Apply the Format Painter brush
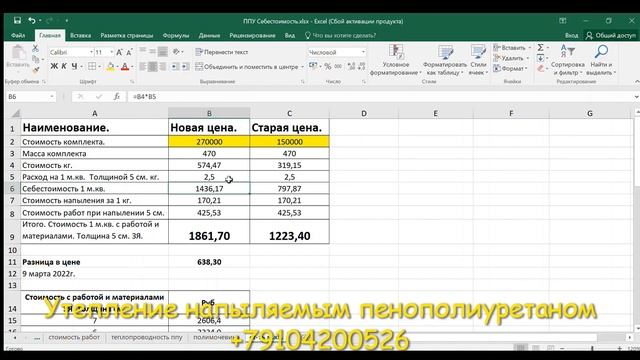This screenshot has width=640, height=360. [36, 70]
